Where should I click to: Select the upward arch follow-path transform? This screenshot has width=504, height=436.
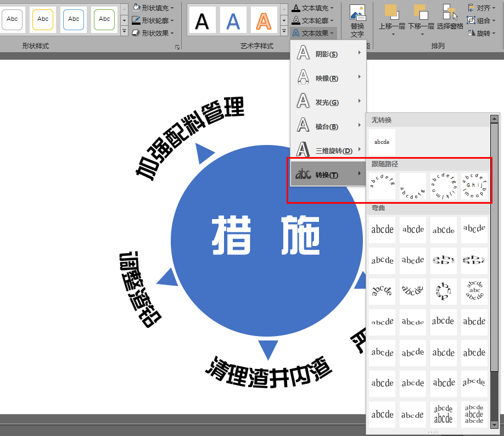[382, 186]
